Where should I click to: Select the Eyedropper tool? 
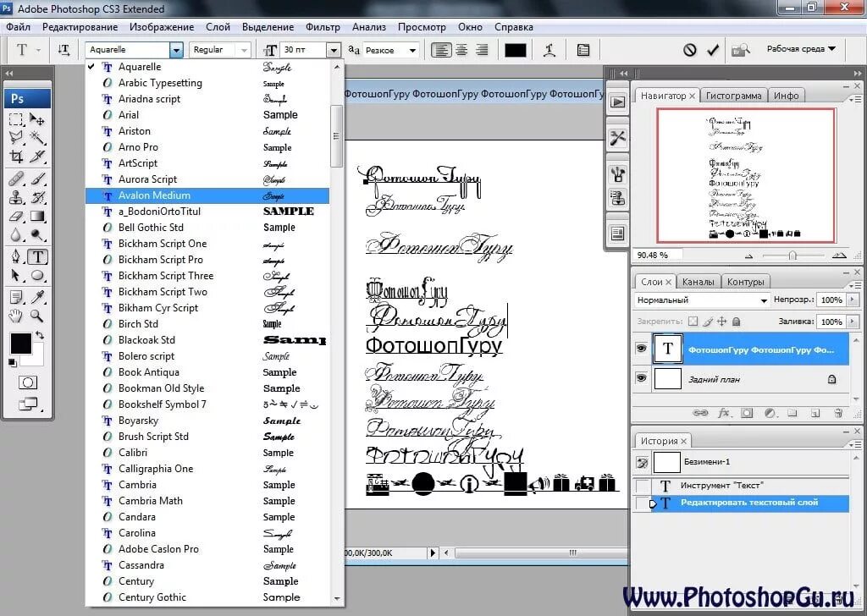coord(37,297)
